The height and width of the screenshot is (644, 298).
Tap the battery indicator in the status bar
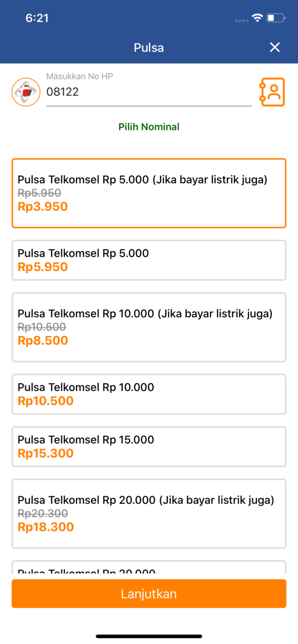(x=275, y=18)
